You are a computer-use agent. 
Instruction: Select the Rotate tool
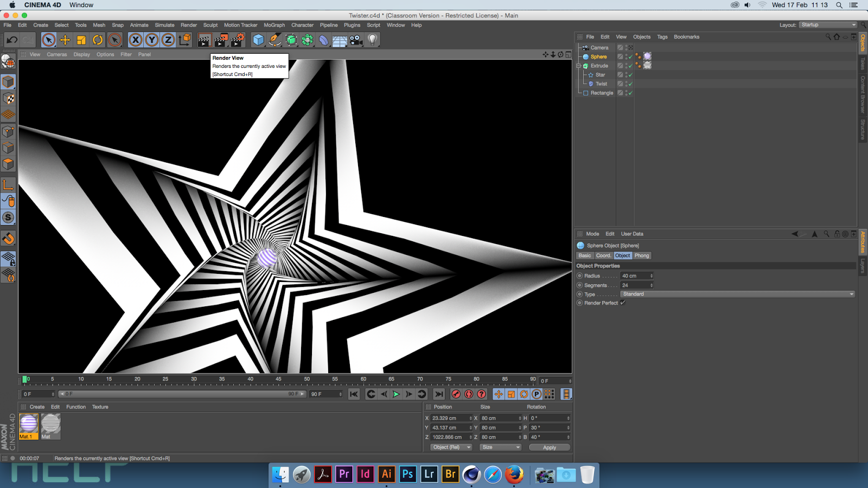click(98, 40)
